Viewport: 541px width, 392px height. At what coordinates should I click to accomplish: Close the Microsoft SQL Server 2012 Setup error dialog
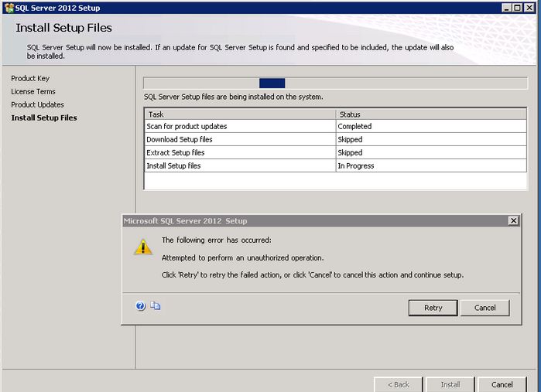pos(513,220)
